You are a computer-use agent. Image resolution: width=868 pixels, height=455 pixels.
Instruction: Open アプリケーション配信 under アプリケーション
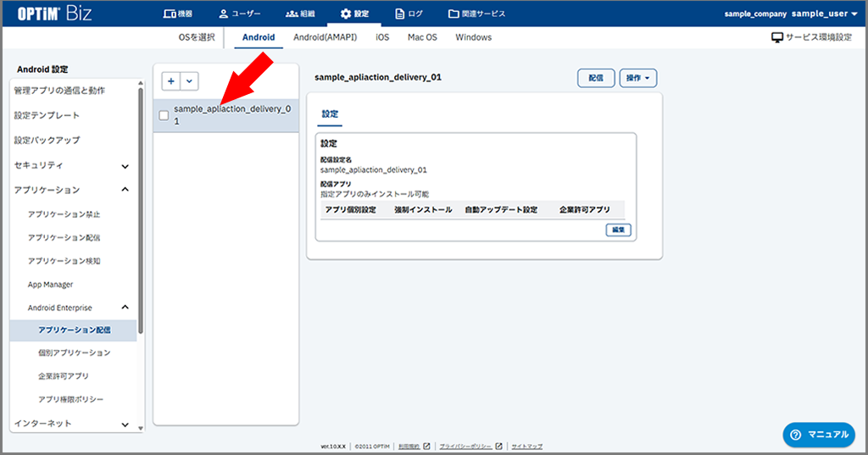coord(64,237)
